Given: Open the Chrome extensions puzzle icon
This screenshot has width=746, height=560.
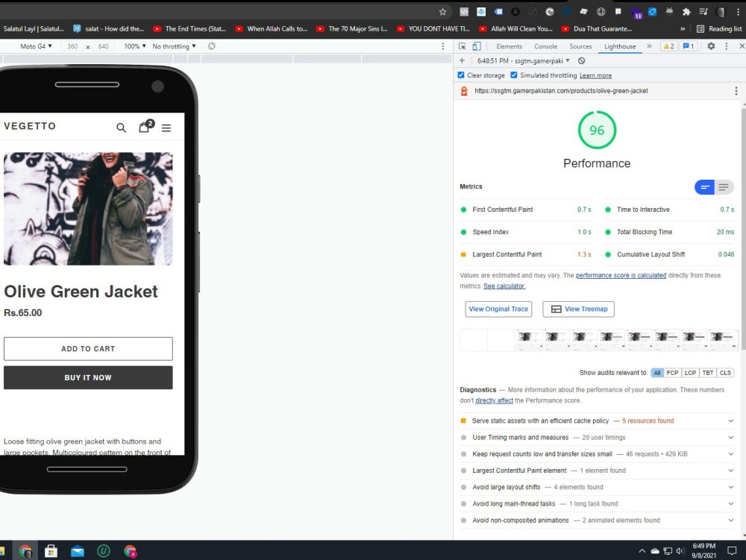Looking at the screenshot, I should pyautogui.click(x=686, y=12).
